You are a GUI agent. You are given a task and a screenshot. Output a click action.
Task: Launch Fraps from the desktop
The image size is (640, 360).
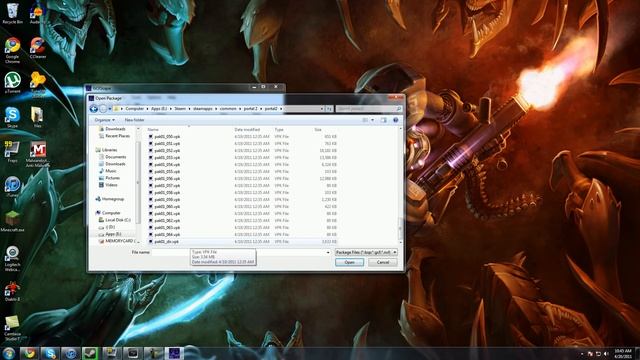click(12, 152)
